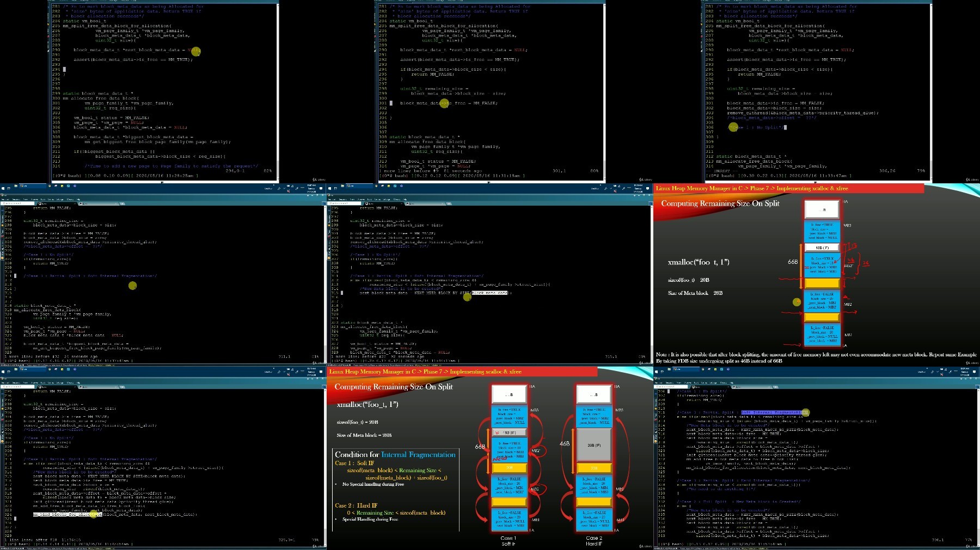Click the 'Case 1 : Soft IF' heading

354,464
